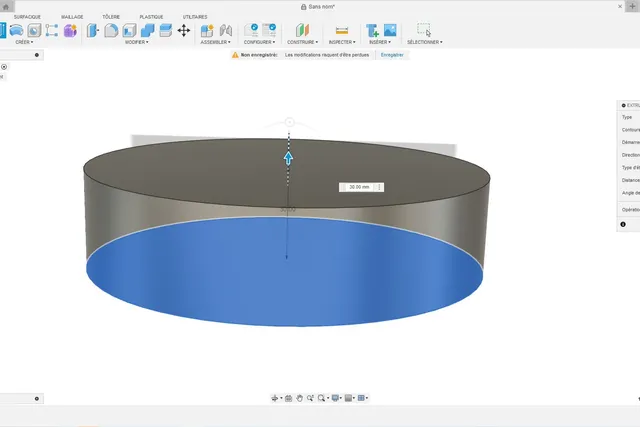Open the MODIFIER dropdown menu
The width and height of the screenshot is (640, 427).
point(137,42)
